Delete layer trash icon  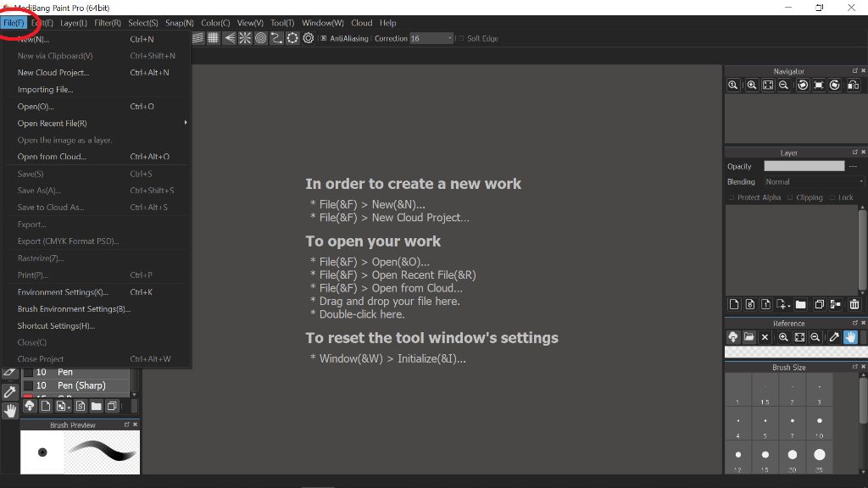coord(854,304)
